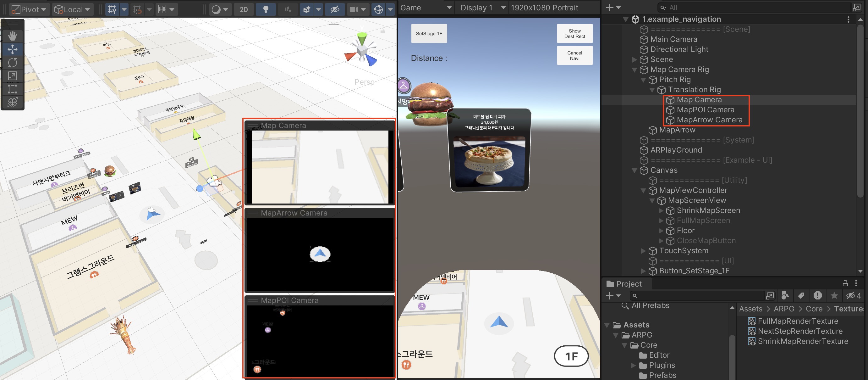The width and height of the screenshot is (868, 380).
Task: Click the Project favorites star icon
Action: [x=834, y=296]
